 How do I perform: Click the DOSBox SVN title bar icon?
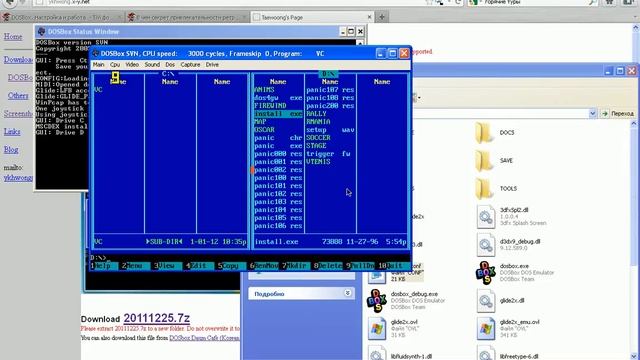[96, 53]
